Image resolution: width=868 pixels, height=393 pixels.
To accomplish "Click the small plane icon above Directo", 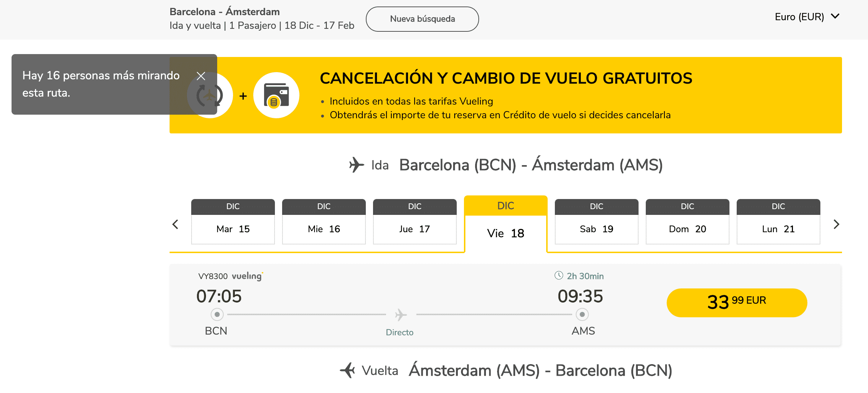I will (400, 314).
